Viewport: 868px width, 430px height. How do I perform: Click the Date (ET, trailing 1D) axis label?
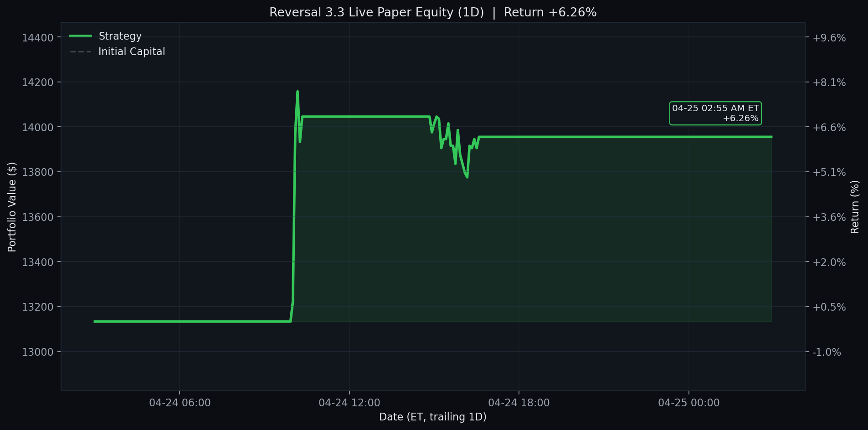pos(432,416)
